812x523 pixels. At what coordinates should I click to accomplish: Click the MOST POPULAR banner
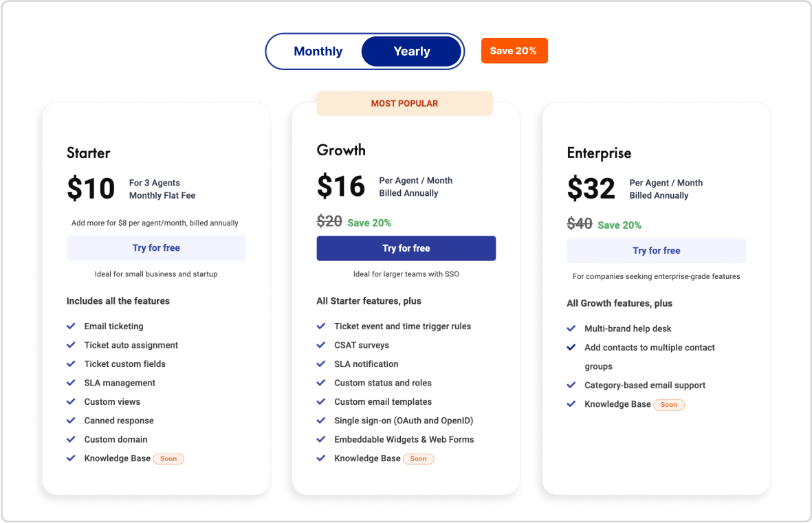click(x=404, y=103)
